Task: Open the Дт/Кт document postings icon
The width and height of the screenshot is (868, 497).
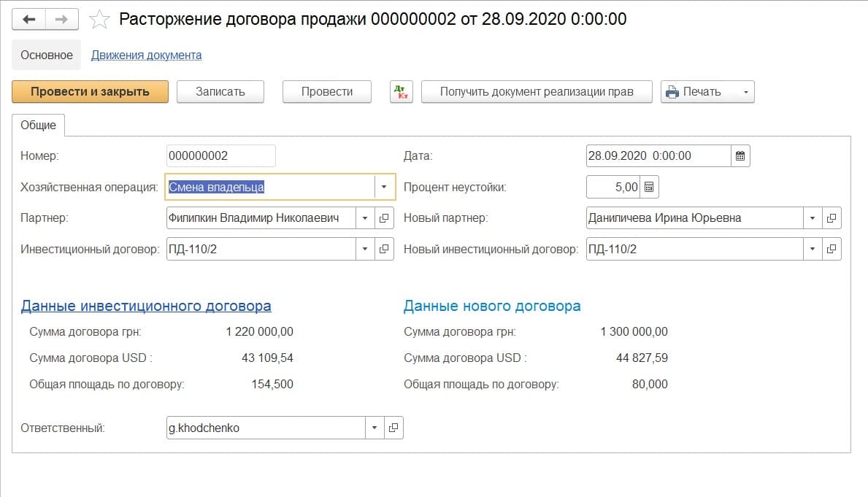Action: click(401, 92)
